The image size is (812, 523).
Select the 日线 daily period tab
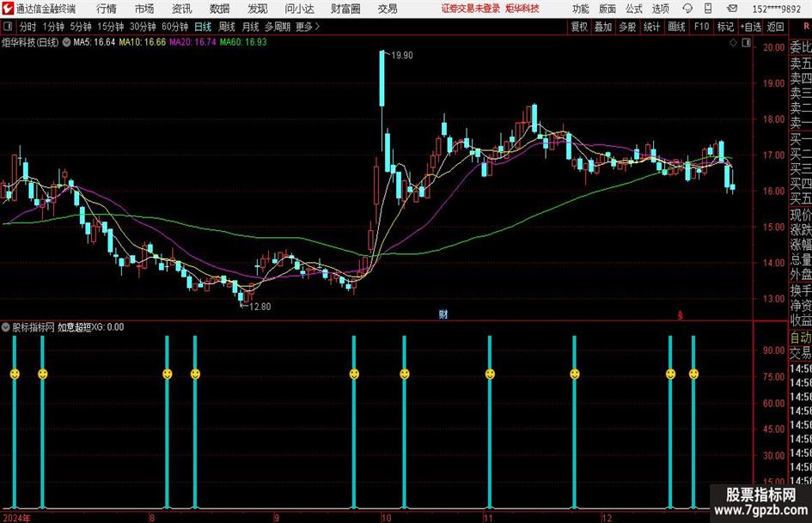(203, 27)
